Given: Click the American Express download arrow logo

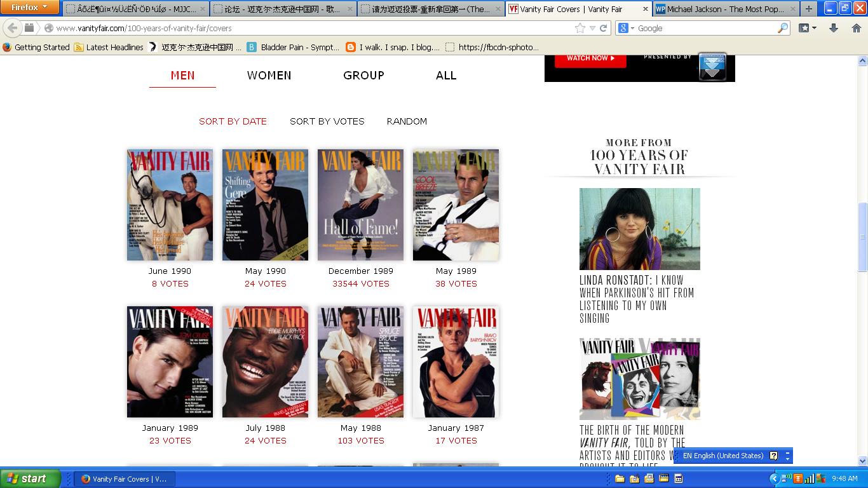Looking at the screenshot, I should point(712,67).
